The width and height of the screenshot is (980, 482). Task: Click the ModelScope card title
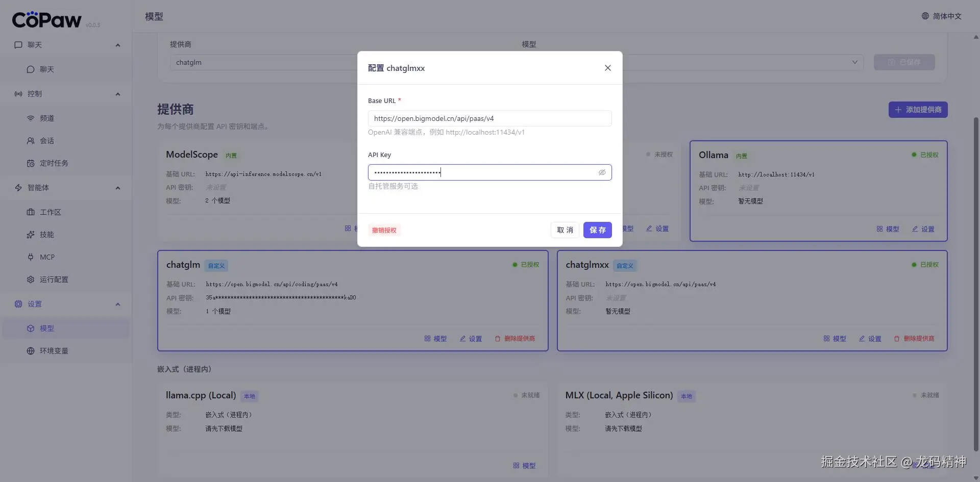tap(192, 155)
